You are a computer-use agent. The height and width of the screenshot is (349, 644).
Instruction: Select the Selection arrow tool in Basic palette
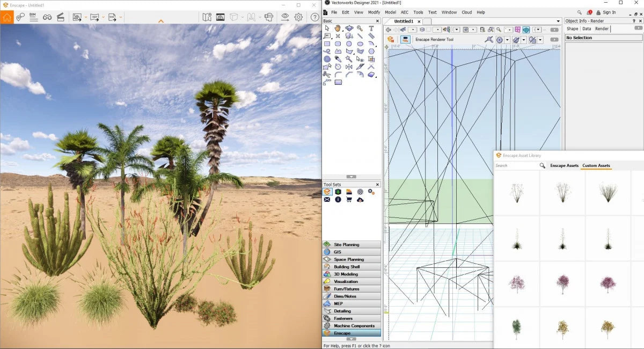pos(327,28)
